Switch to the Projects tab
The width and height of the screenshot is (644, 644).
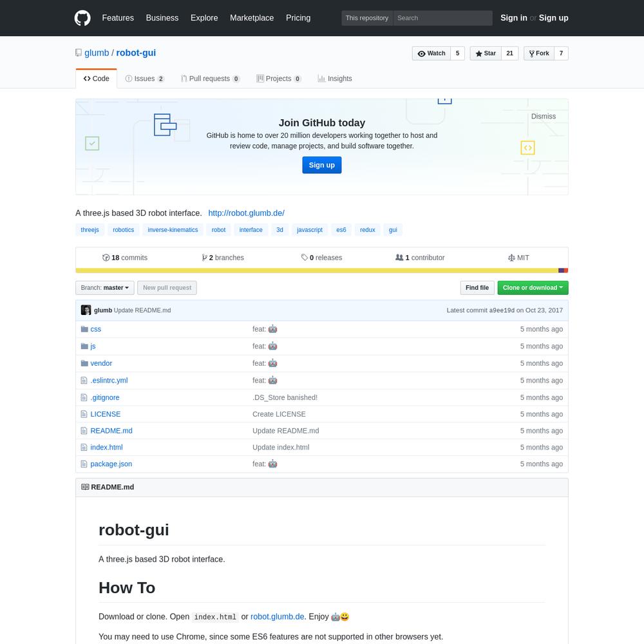pos(278,79)
